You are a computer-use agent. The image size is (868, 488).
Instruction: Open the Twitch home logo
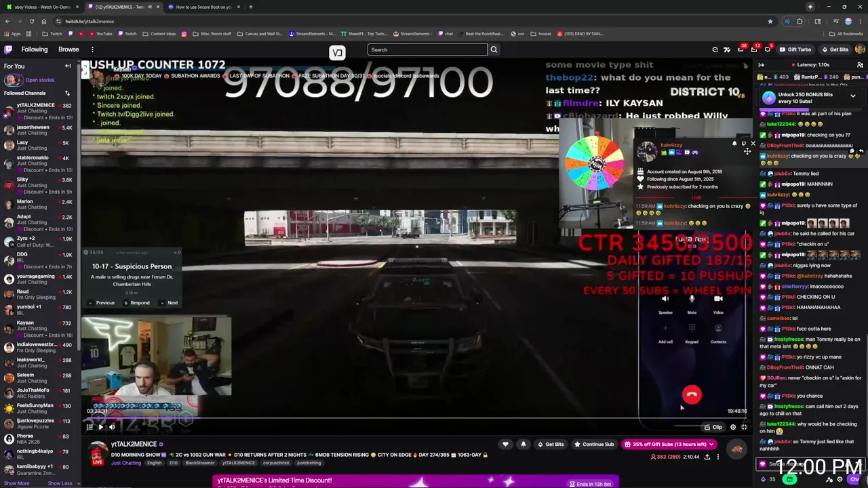click(x=8, y=49)
